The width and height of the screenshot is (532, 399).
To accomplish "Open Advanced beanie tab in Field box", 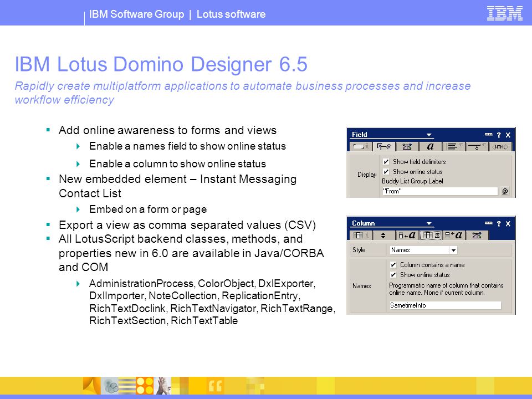I will point(407,146).
